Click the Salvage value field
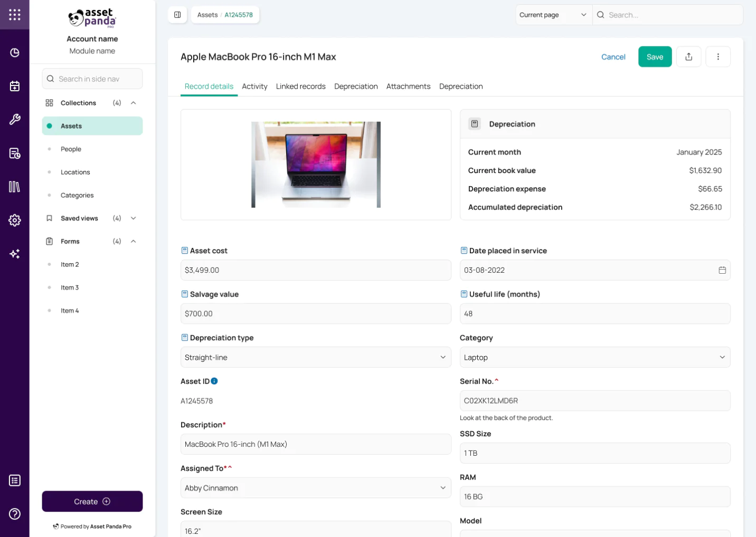 click(316, 314)
